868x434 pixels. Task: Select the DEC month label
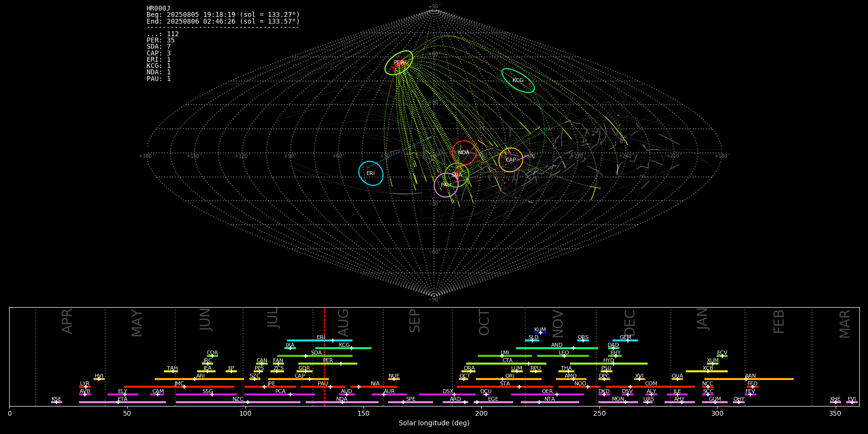630,322
